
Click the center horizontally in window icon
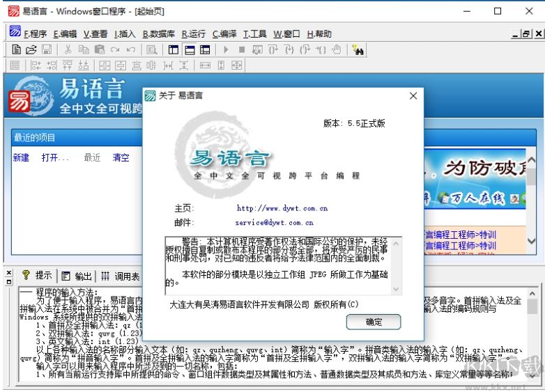pos(105,65)
